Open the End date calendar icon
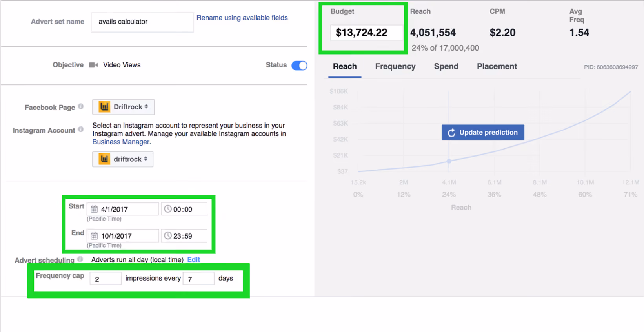Screen dimensions: 644x332 [x=94, y=236]
